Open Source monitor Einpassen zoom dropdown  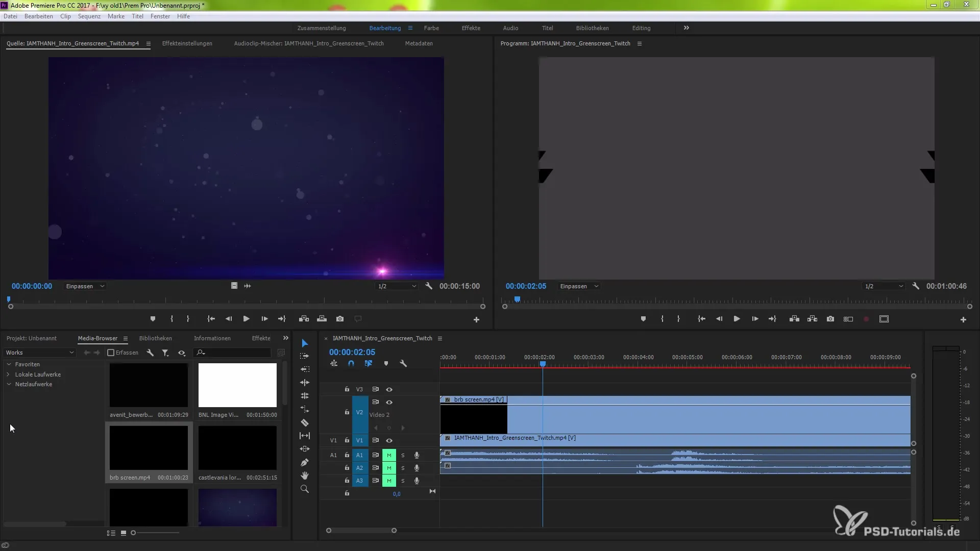pyautogui.click(x=85, y=286)
